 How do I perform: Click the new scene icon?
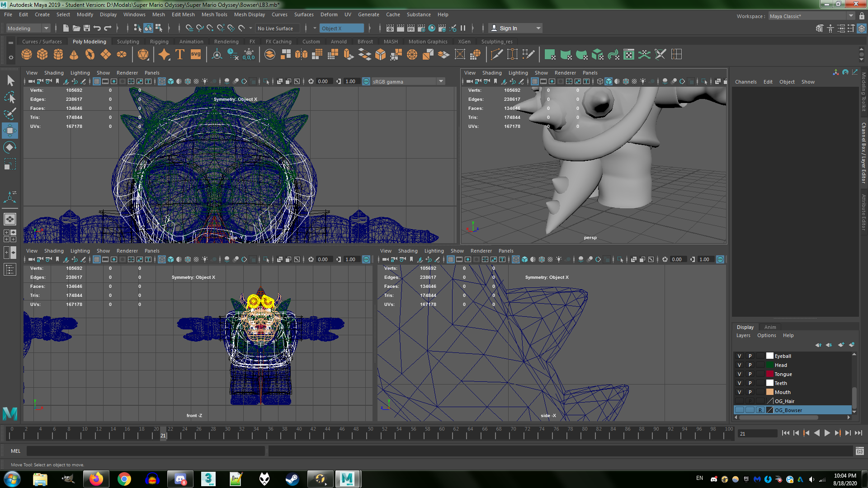[x=66, y=28]
